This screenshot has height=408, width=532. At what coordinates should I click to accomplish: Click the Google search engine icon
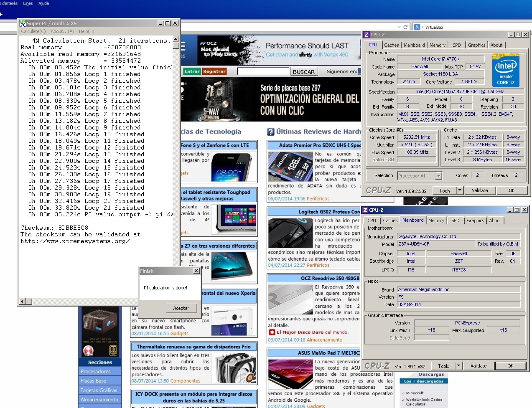pyautogui.click(x=417, y=27)
